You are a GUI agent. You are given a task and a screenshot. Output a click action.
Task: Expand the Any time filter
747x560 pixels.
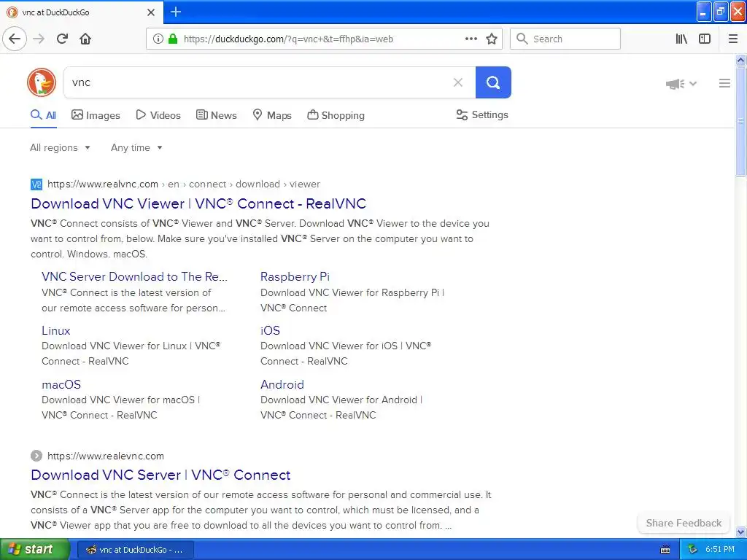click(x=136, y=147)
